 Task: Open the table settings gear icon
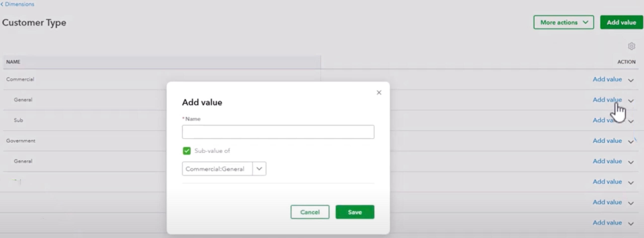(631, 46)
